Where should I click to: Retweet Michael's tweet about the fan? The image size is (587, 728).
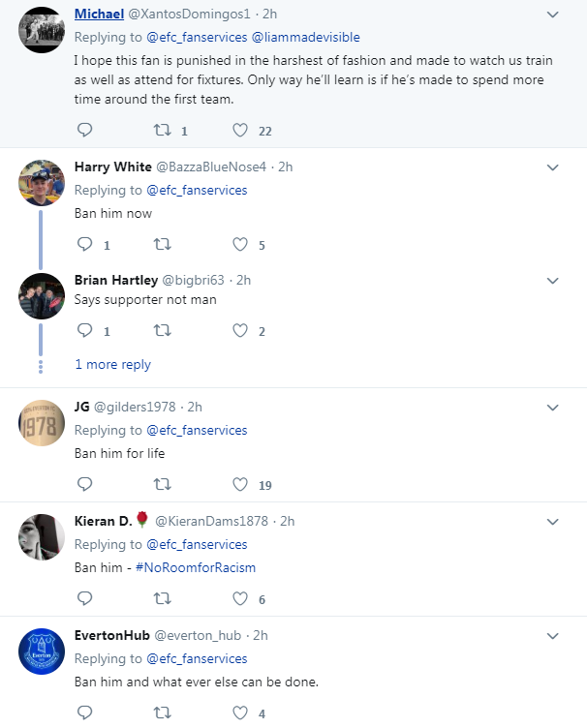[x=163, y=130]
